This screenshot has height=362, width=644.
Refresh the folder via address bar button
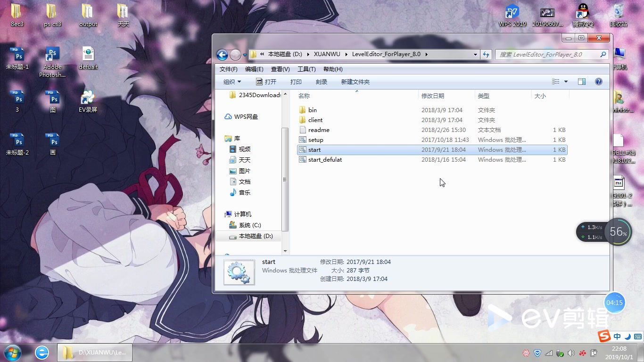tap(487, 54)
